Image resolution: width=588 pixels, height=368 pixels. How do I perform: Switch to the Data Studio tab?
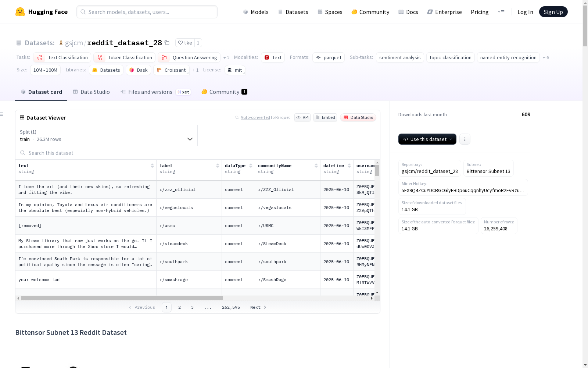coord(91,92)
